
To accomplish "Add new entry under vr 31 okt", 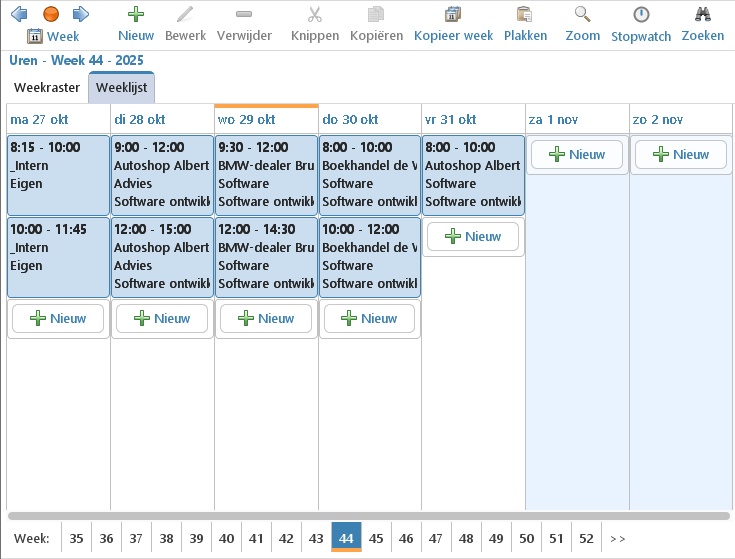I will click(x=473, y=236).
